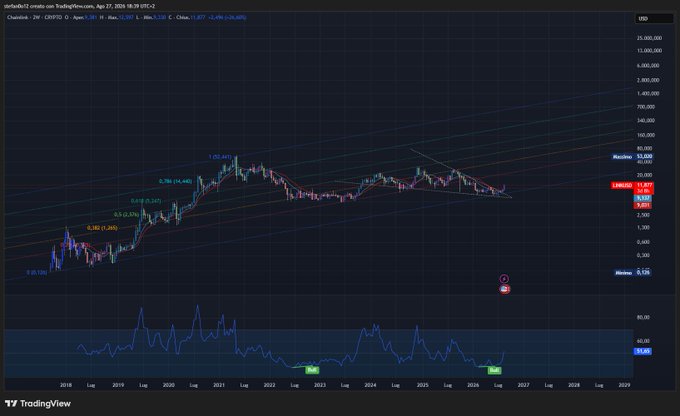Click the 2027 label on time axis
This screenshot has width=680, height=416.
point(523,385)
